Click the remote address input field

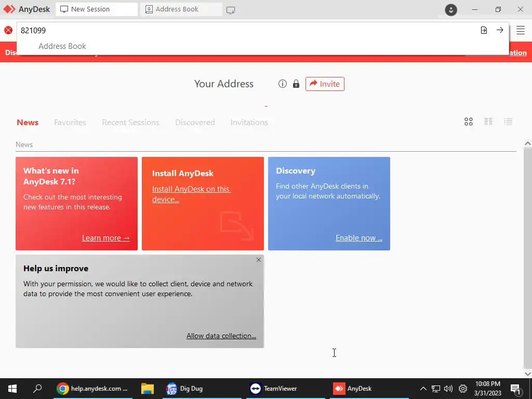(248, 30)
